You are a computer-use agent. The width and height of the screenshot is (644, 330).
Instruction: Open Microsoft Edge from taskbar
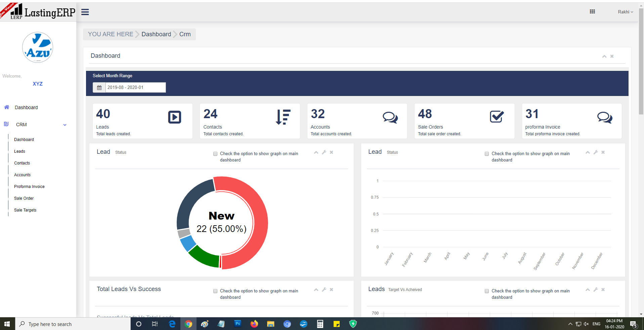172,324
